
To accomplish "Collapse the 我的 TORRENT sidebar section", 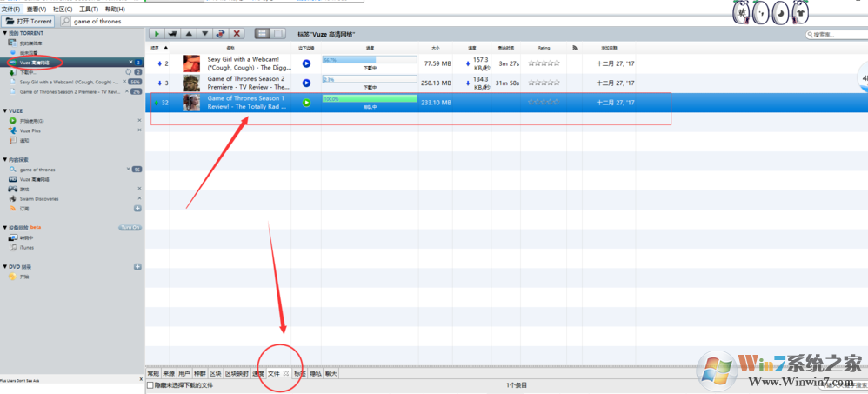I will [x=5, y=34].
